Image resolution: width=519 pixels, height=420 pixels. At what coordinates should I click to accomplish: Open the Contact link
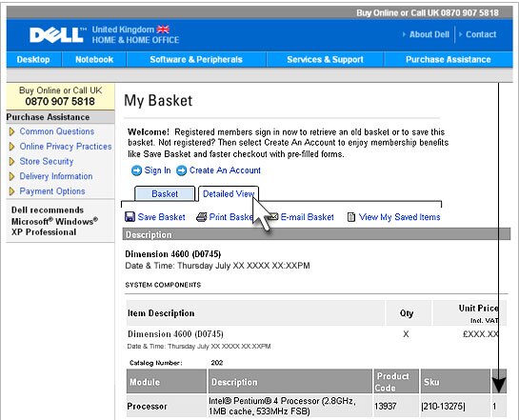tap(481, 34)
